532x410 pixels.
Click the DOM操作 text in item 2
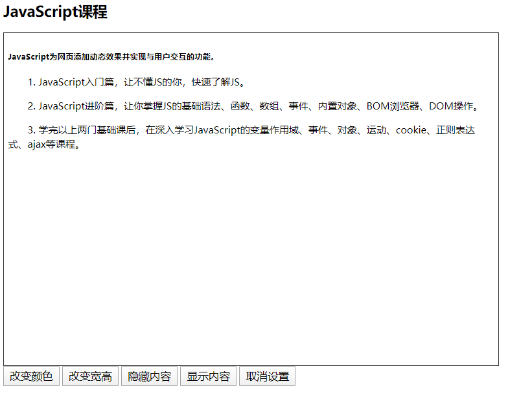451,106
